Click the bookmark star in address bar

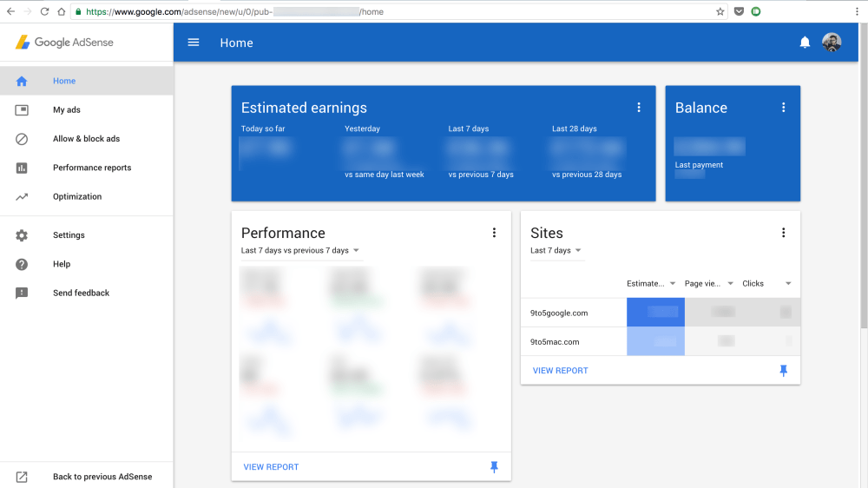pyautogui.click(x=720, y=12)
